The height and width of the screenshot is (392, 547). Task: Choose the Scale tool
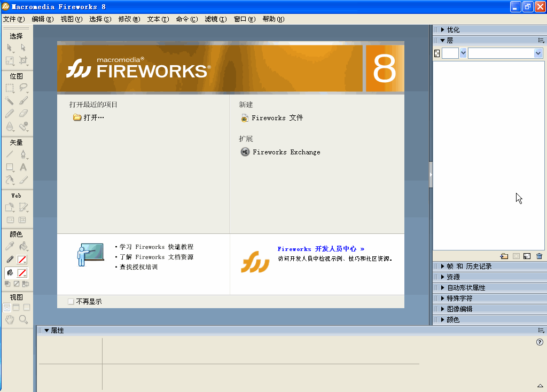(10, 61)
